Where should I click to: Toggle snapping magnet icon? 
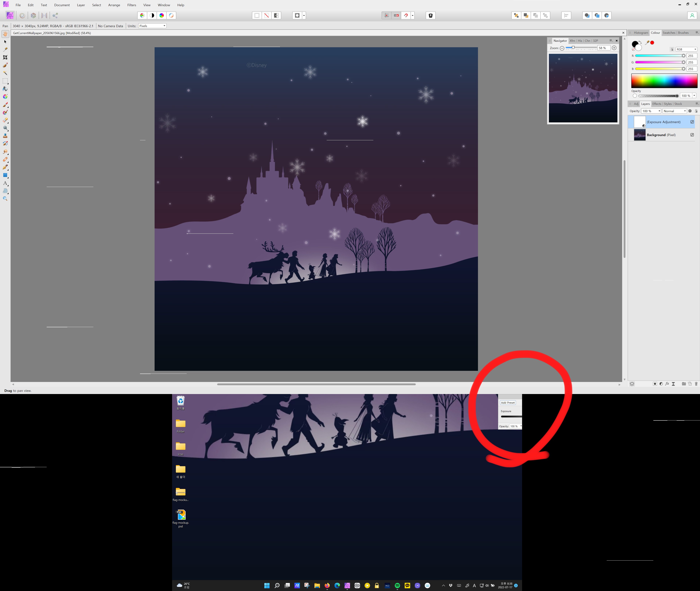pyautogui.click(x=406, y=15)
